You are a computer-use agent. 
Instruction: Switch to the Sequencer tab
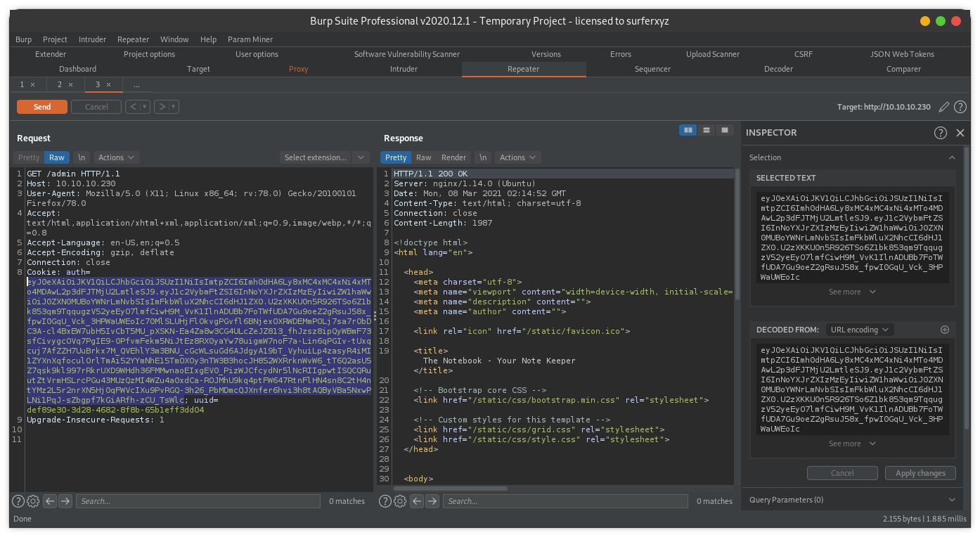pos(652,69)
